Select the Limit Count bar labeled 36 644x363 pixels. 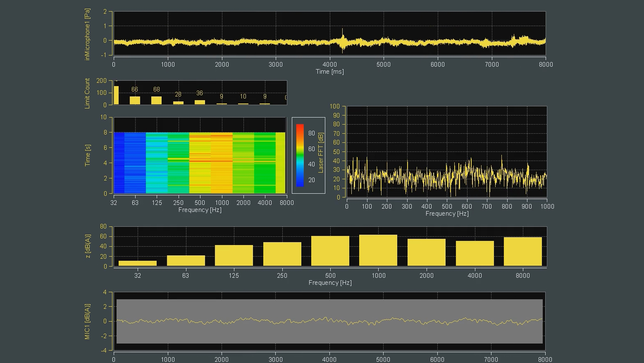point(200,102)
